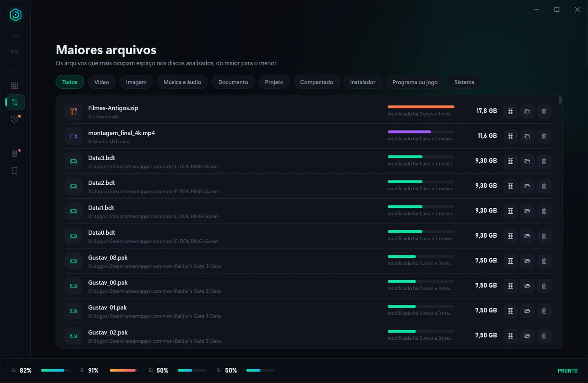Delete Gustav_02.pak with trash icon
Image resolution: width=588 pixels, height=383 pixels.
pyautogui.click(x=544, y=336)
